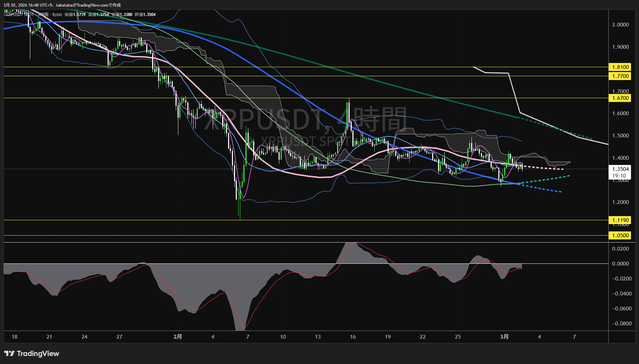Click the yellow 1.0500 price label
The image size is (639, 364).
point(620,236)
